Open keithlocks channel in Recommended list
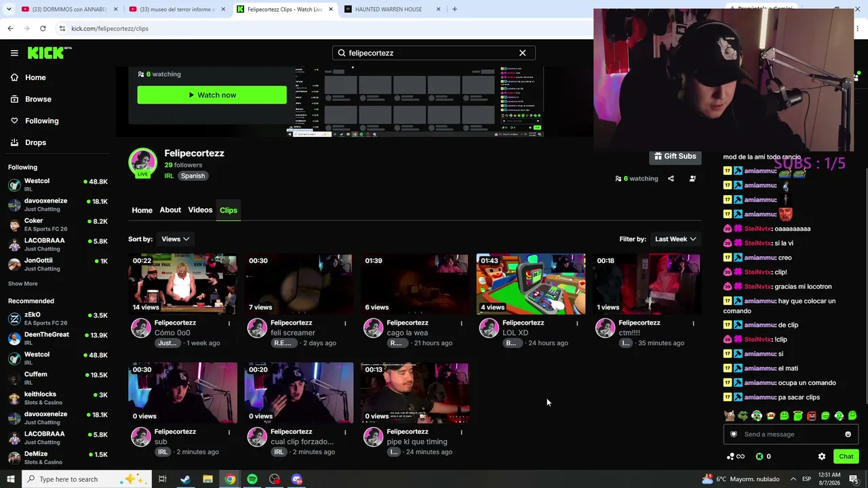 [58, 398]
